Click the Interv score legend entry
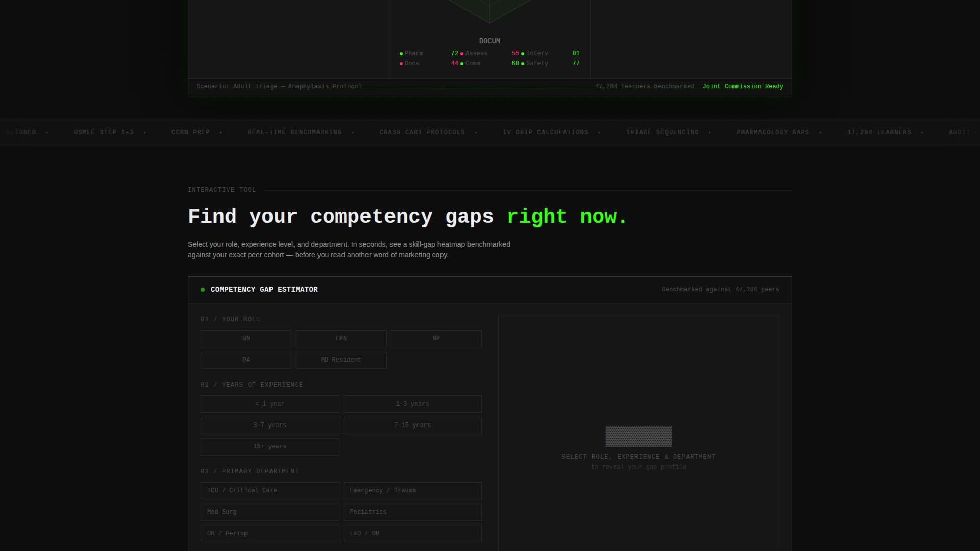Image resolution: width=980 pixels, height=551 pixels. 550,53
